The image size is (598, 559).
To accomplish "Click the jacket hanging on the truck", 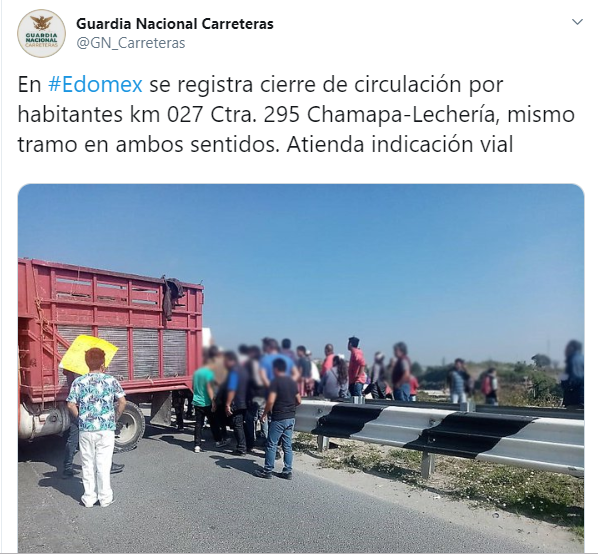I will [172, 297].
